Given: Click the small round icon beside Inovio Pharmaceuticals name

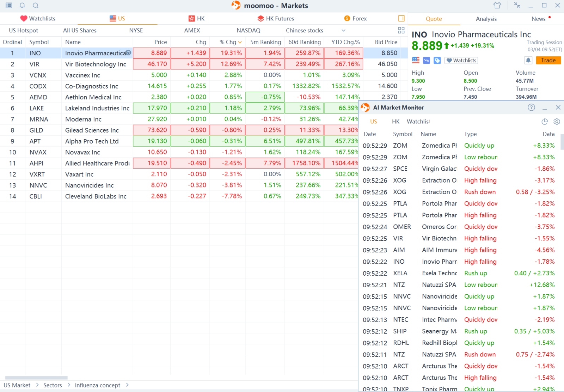Looking at the screenshot, I should pyautogui.click(x=128, y=53).
